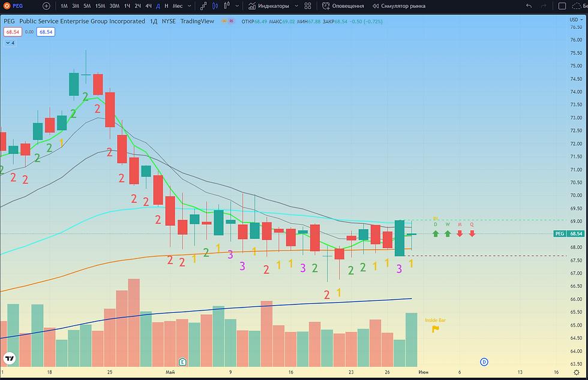The width and height of the screenshot is (588, 380).
Task: Click the Июн date axis label
Action: click(x=424, y=372)
